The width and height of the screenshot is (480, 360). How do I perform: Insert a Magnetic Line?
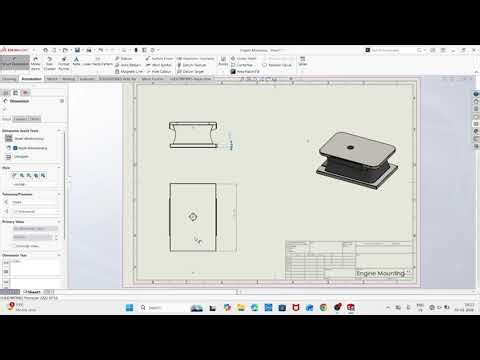[129, 71]
